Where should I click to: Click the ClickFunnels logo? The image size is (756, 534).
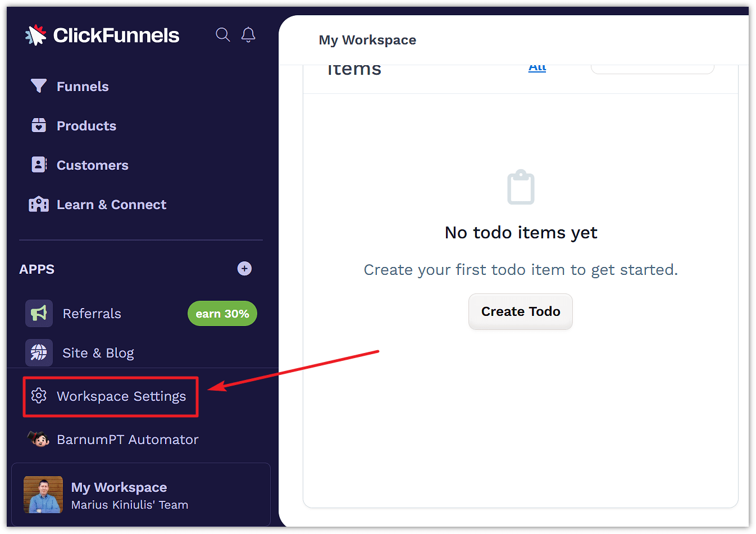102,34
